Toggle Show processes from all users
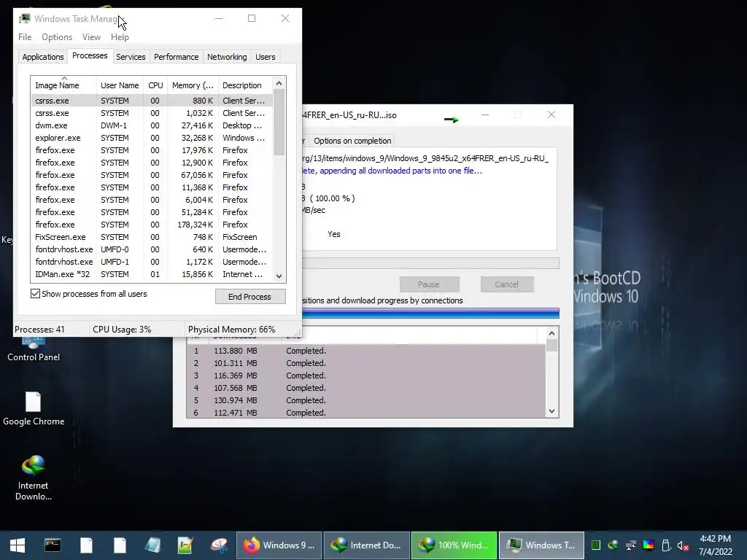Image resolution: width=747 pixels, height=560 pixels. [x=35, y=294]
